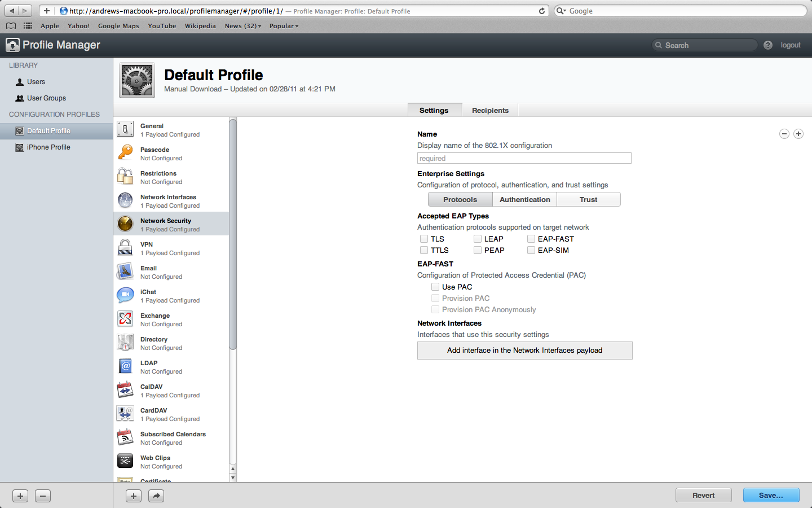The height and width of the screenshot is (508, 812).
Task: Add new item in payload list toolbar
Action: tap(134, 496)
